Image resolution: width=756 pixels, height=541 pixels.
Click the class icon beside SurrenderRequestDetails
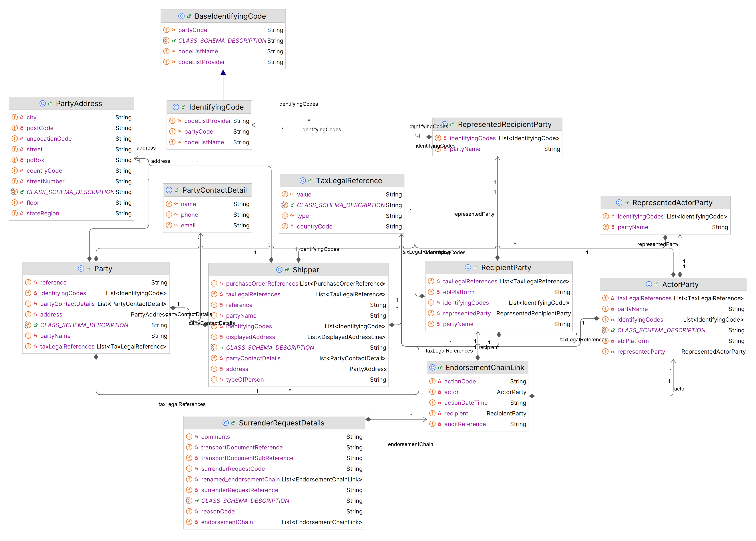click(x=226, y=423)
